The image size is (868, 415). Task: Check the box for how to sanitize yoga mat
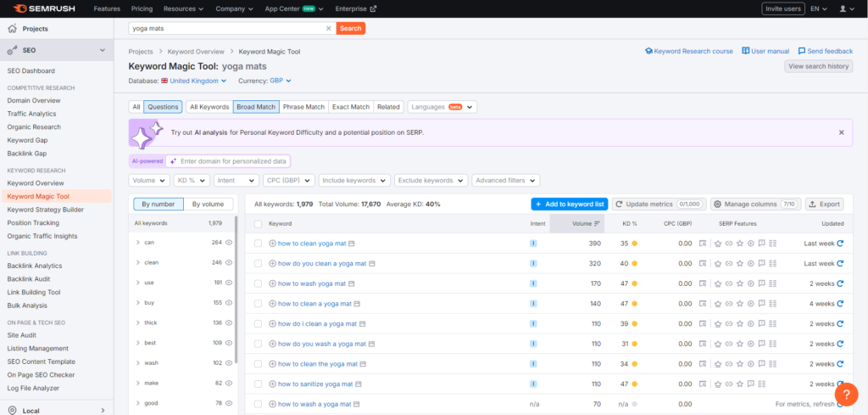click(x=258, y=384)
